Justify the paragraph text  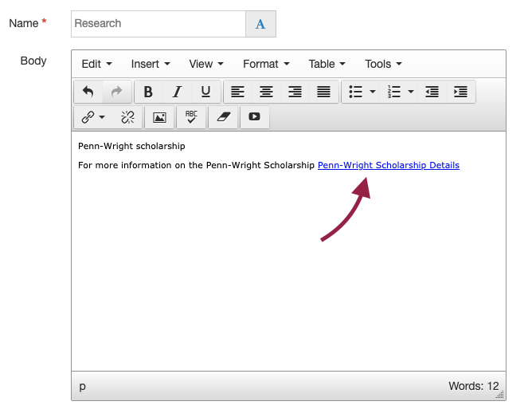(x=323, y=92)
